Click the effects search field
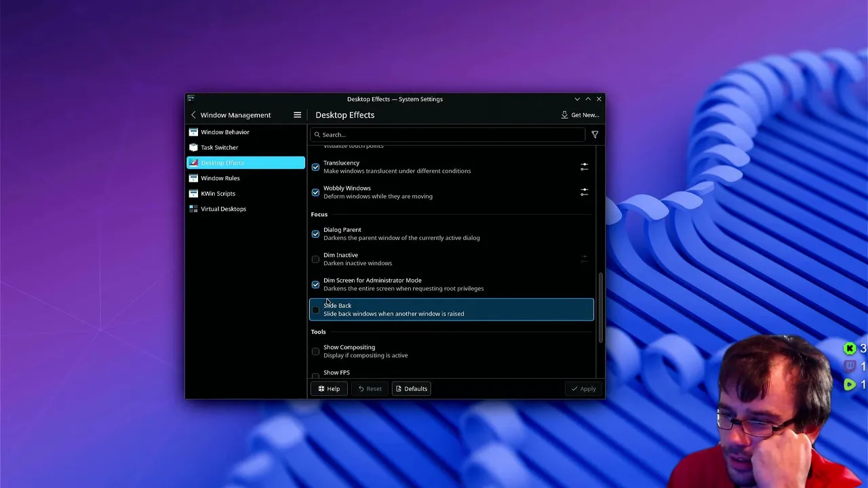The image size is (868, 488). pos(448,135)
